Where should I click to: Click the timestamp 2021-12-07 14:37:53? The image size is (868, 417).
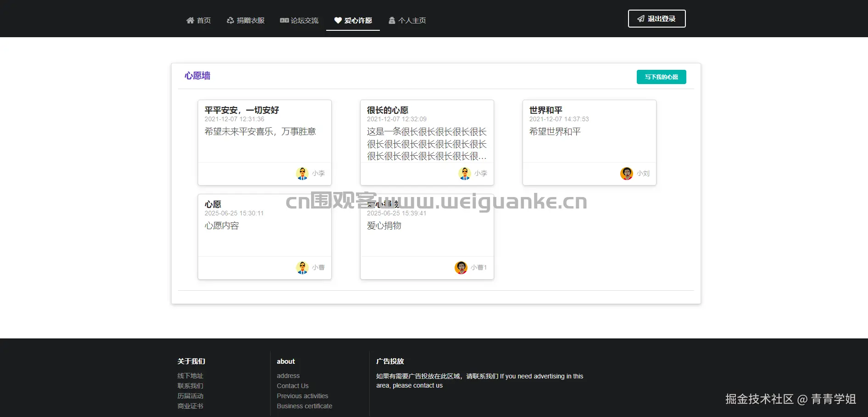coord(559,119)
